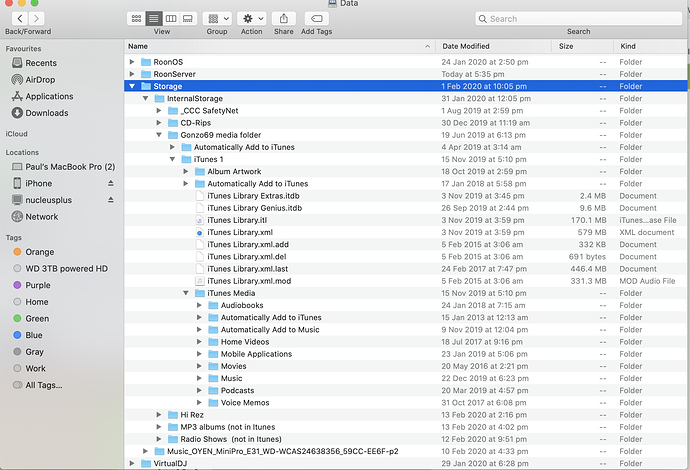Expand the RoonServer folder
This screenshot has height=470, width=690.
[132, 74]
